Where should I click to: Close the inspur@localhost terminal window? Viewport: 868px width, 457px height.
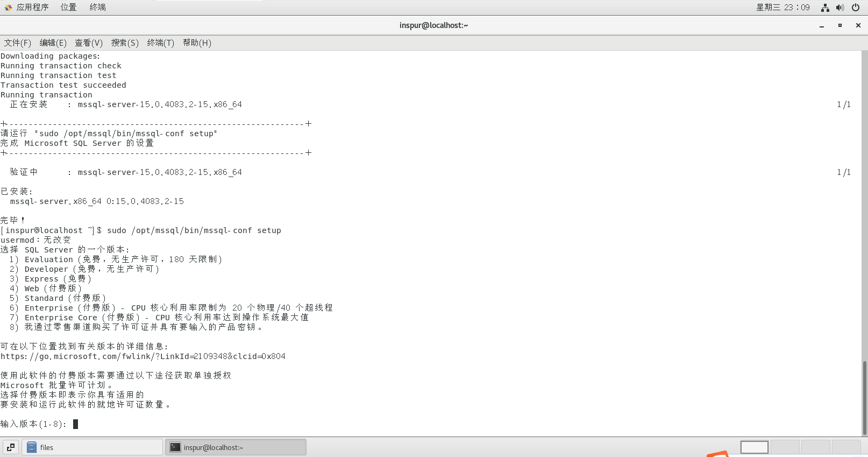858,25
